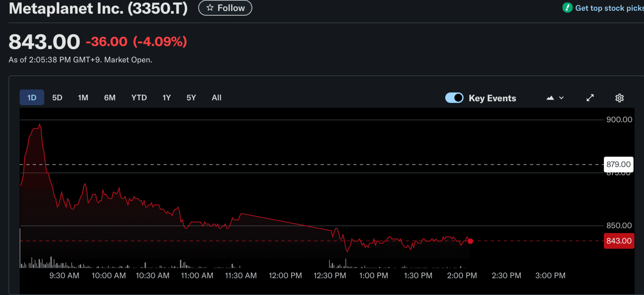Click the 850.00 axis label
The height and width of the screenshot is (295, 644).
619,225
